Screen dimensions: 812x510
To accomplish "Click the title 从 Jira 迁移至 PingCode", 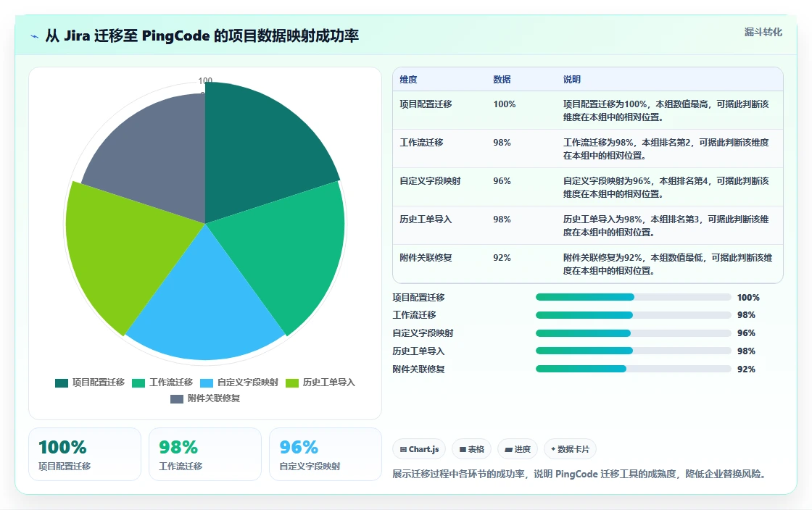I will [x=202, y=35].
